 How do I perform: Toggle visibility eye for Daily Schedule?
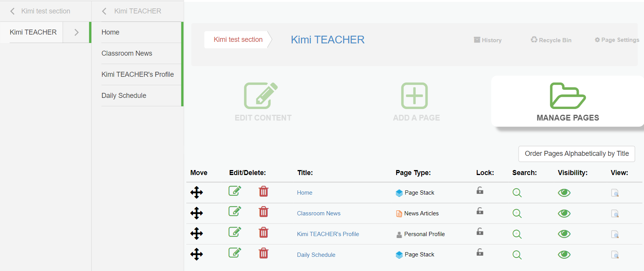point(564,254)
